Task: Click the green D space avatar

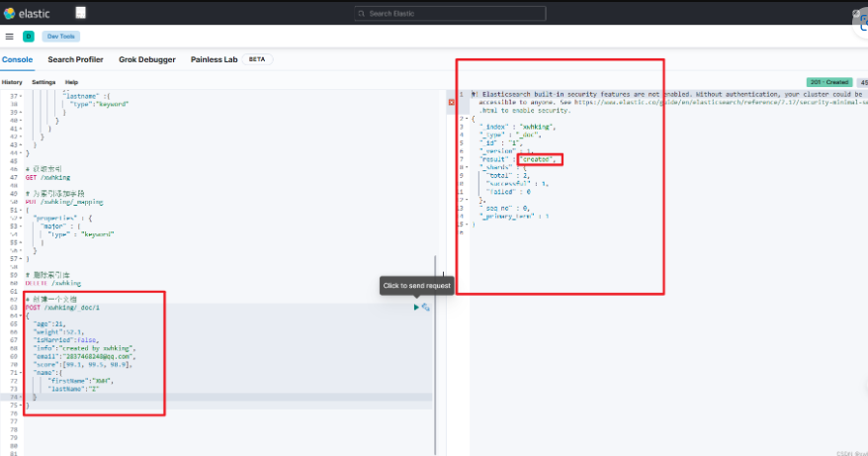Action: 28,37
